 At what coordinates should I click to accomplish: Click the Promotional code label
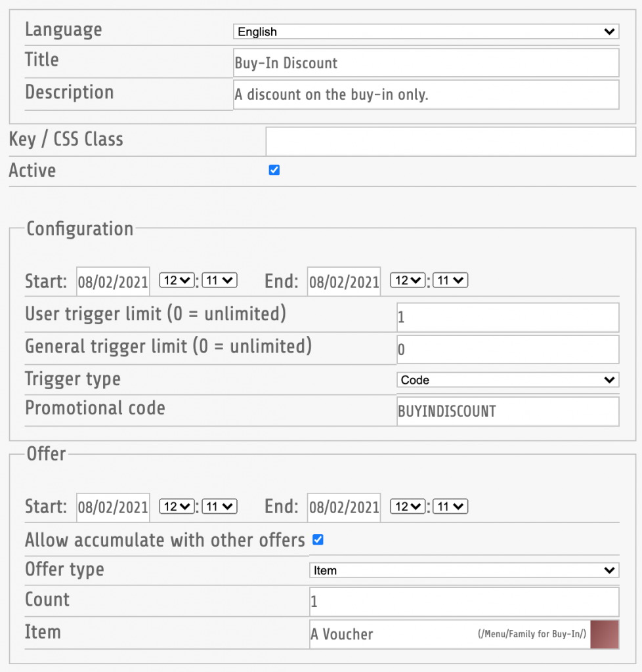tap(95, 408)
